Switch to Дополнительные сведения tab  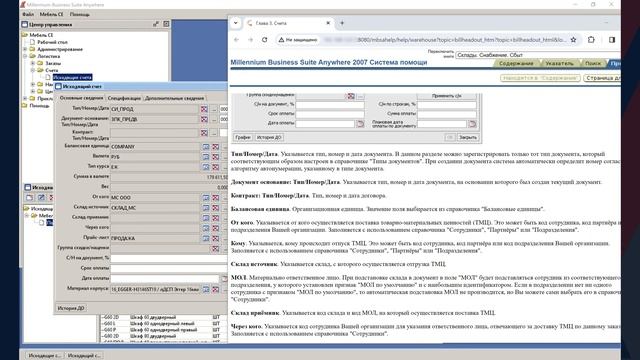point(174,98)
